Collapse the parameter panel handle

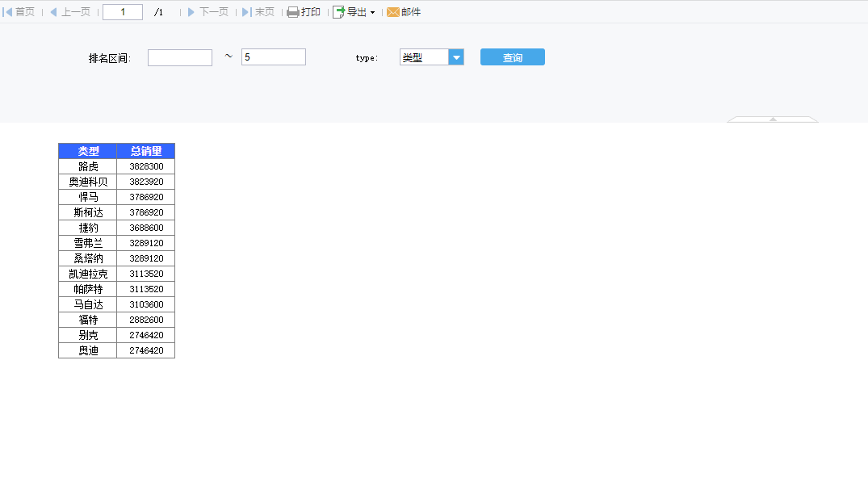[773, 119]
